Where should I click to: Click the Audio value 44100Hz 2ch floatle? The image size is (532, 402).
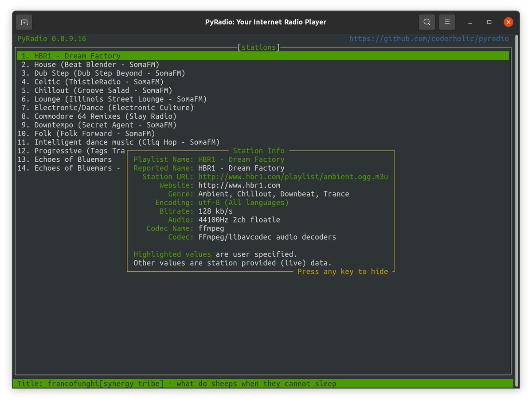tap(239, 220)
